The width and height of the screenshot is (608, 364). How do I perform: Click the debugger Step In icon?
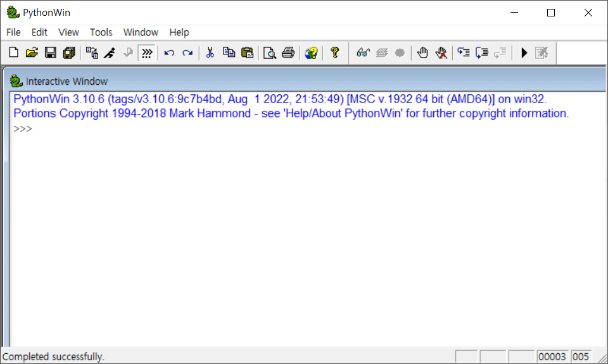tap(464, 53)
